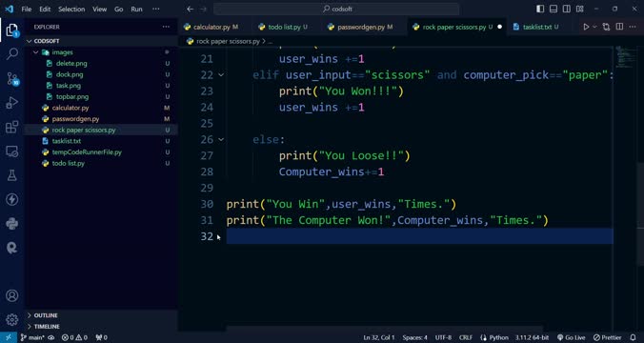
Task: Open the Search view in activity bar
Action: (12, 53)
